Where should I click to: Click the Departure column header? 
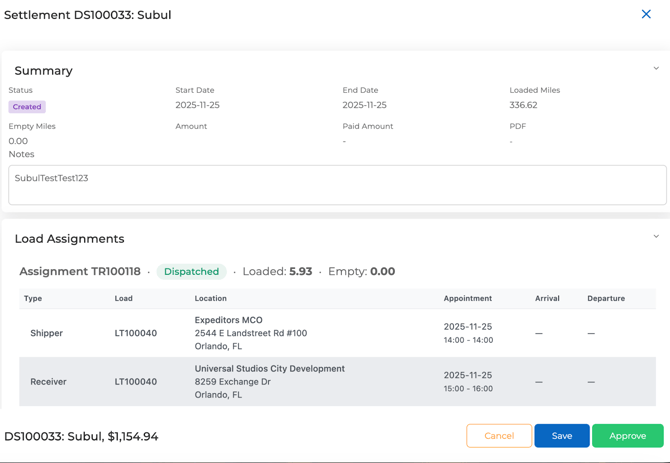606,298
